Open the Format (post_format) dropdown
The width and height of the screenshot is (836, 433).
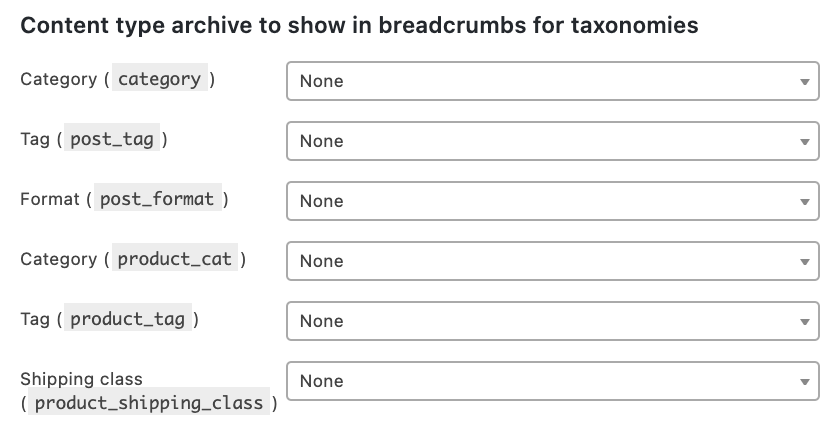pyautogui.click(x=552, y=201)
